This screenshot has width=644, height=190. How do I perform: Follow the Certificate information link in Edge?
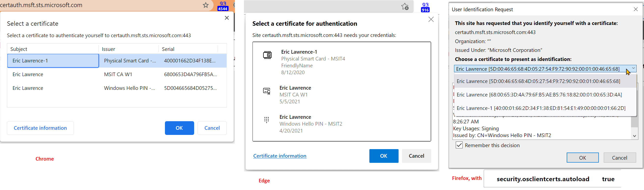click(x=280, y=156)
